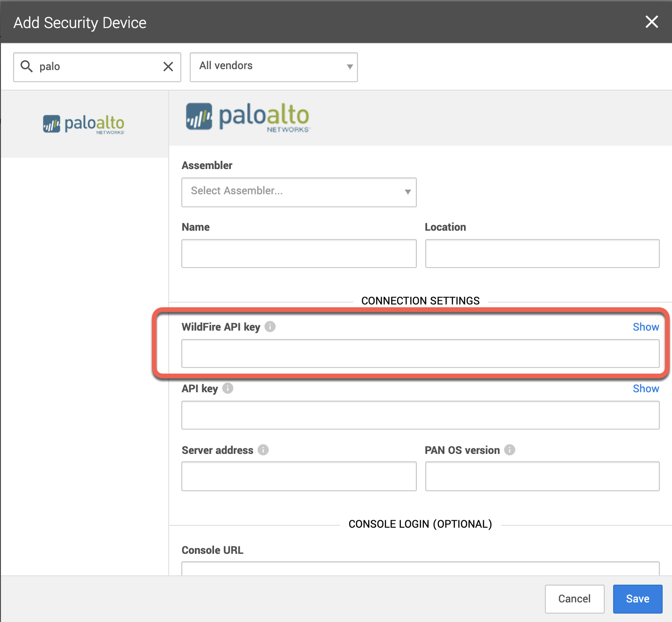Click the CONNECTION SETTINGS section heading
This screenshot has height=622, width=672.
(x=421, y=301)
